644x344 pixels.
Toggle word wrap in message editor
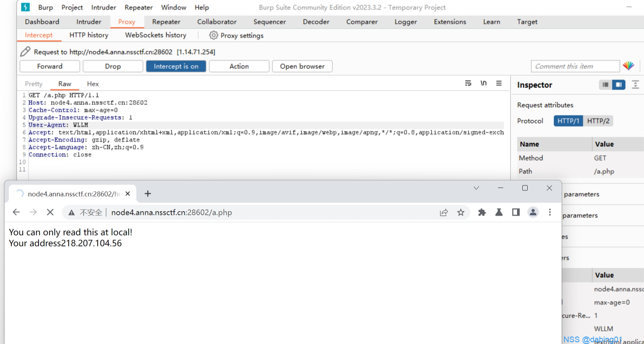468,83
